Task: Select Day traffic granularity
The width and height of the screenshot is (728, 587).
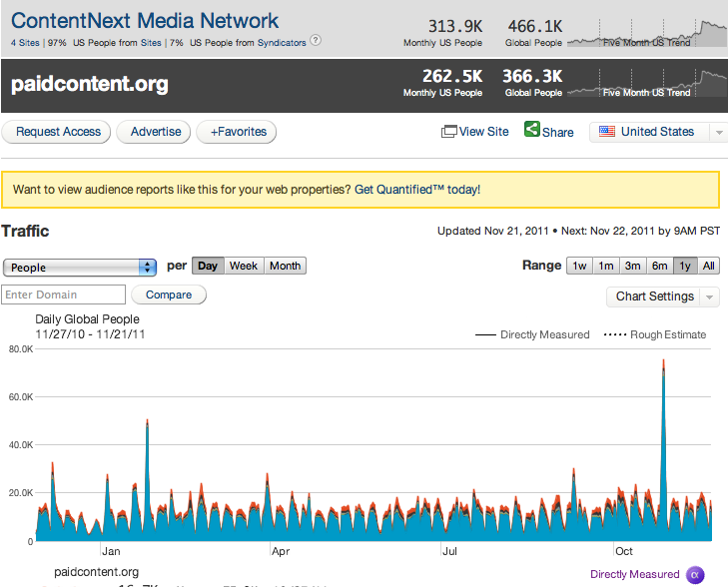Action: (208, 266)
